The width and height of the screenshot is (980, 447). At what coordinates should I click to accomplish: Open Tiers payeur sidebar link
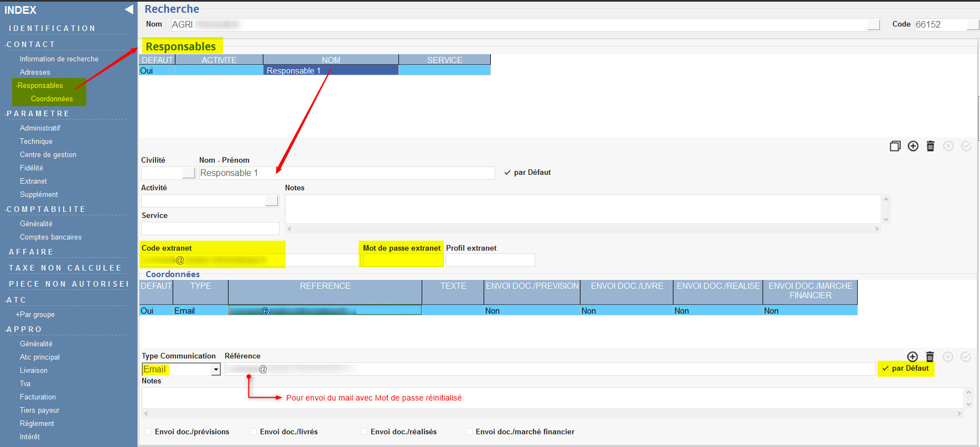40,410
